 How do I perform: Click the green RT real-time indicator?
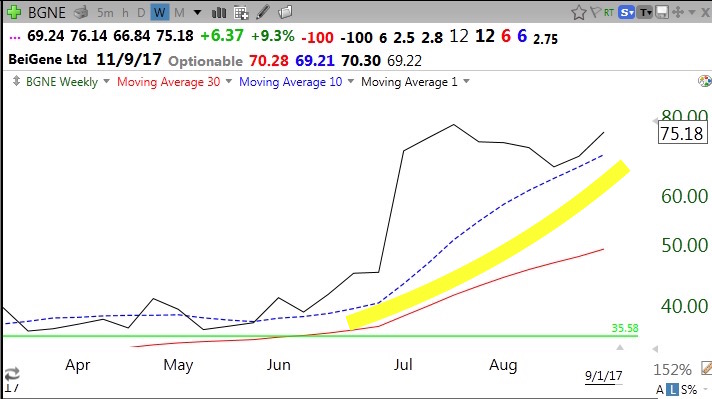coord(609,13)
